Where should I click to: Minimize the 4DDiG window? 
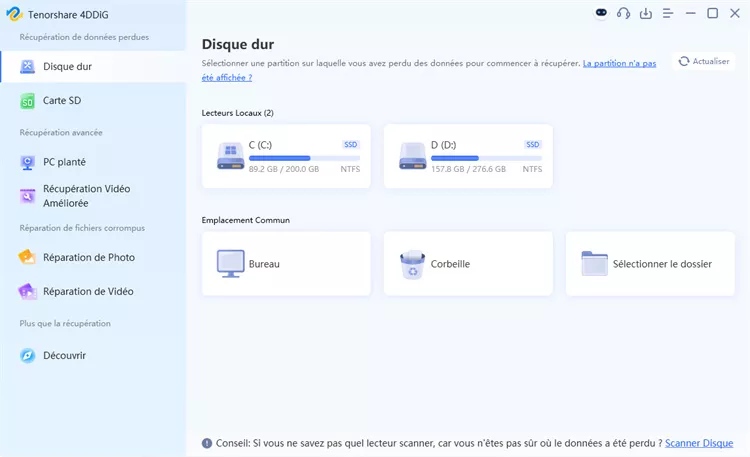tap(690, 13)
